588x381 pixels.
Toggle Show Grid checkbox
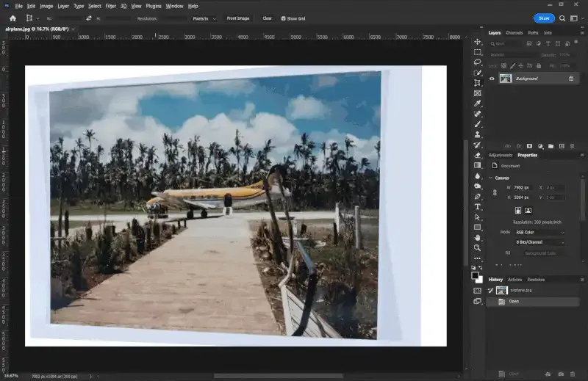tap(284, 18)
